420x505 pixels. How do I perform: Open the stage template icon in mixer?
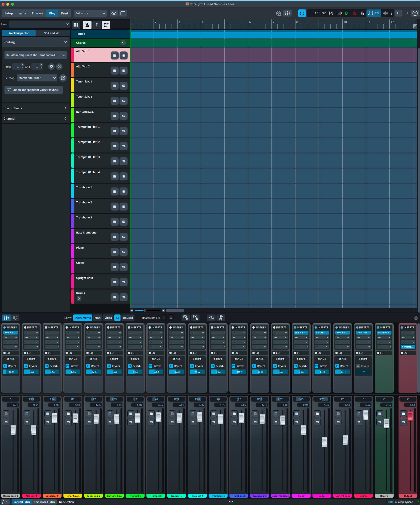[211, 318]
